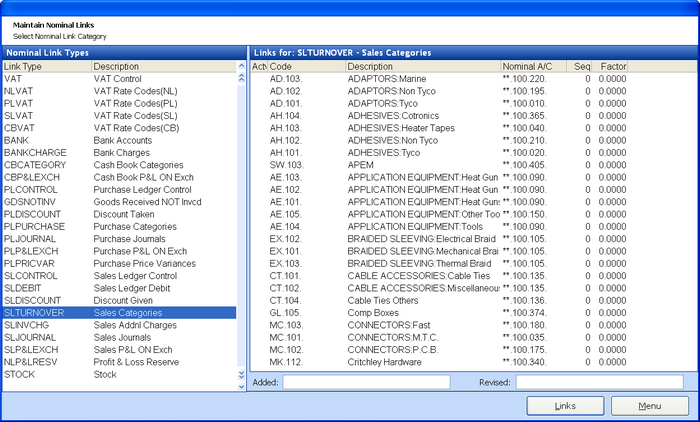Select the STOCK link type

[x=118, y=376]
